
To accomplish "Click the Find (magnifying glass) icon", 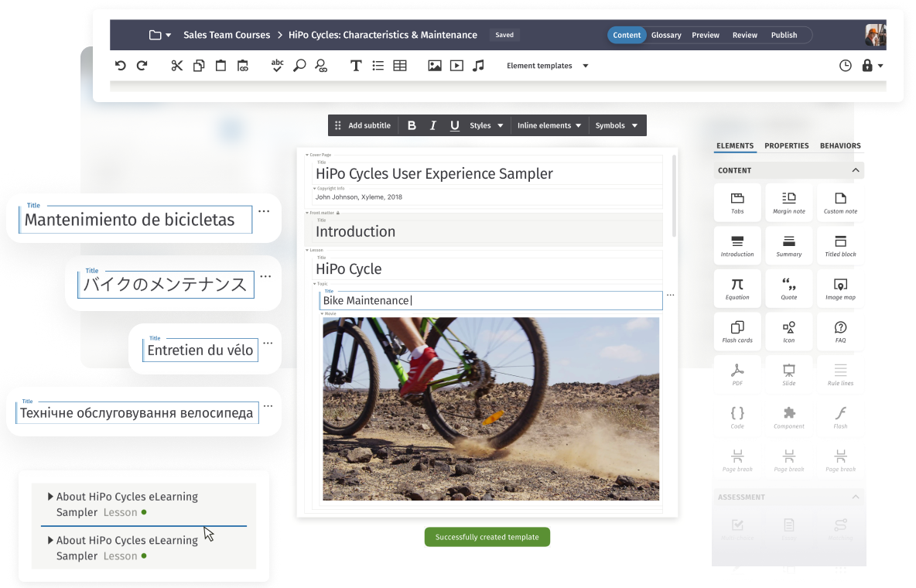I will 299,66.
